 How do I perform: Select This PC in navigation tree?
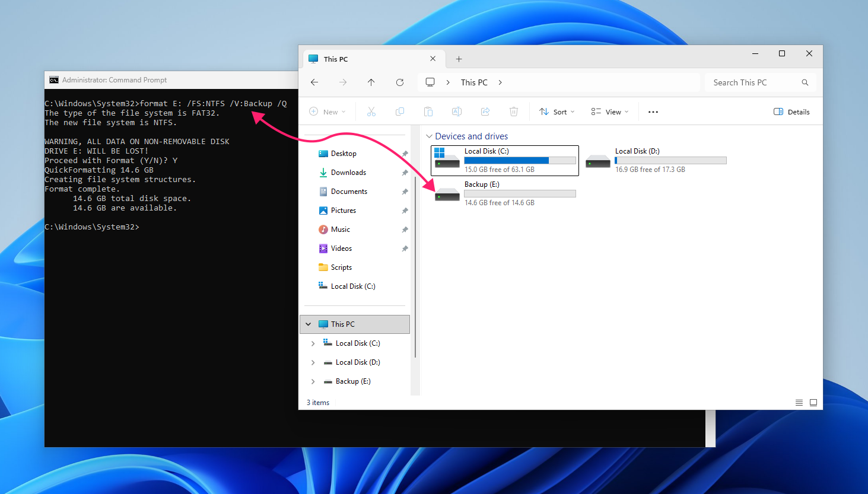click(x=355, y=324)
